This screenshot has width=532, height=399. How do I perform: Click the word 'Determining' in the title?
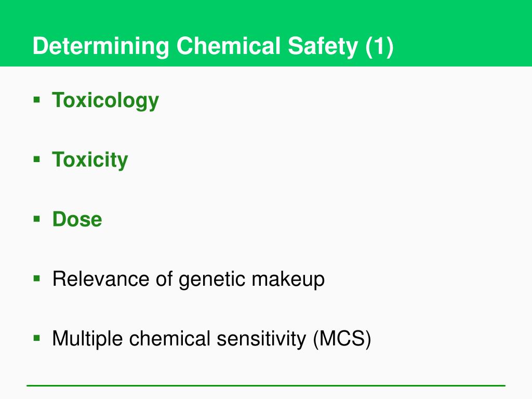pyautogui.click(x=101, y=46)
